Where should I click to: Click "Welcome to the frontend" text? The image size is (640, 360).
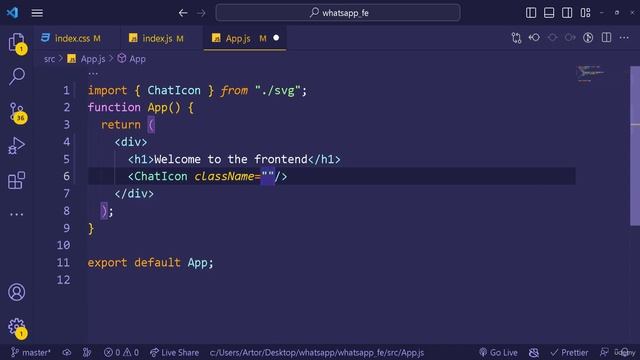231,159
